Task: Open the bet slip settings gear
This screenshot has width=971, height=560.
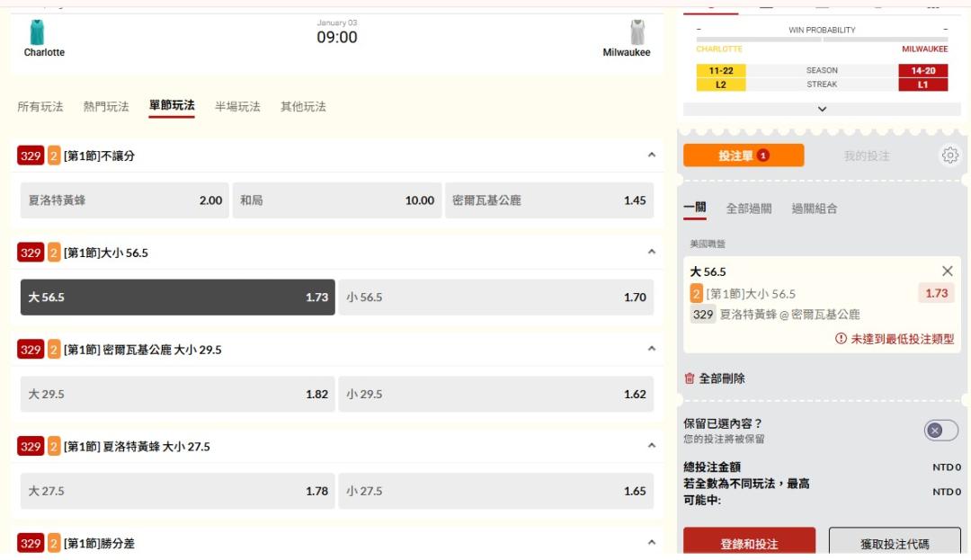Action: click(x=949, y=156)
